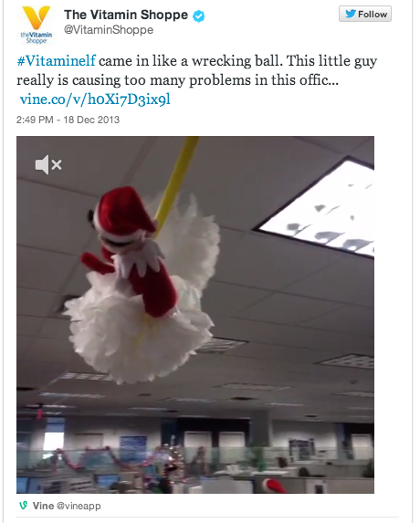This screenshot has height=523, width=420.
Task: Open the @VitaminShoppe handle
Action: pos(109,30)
